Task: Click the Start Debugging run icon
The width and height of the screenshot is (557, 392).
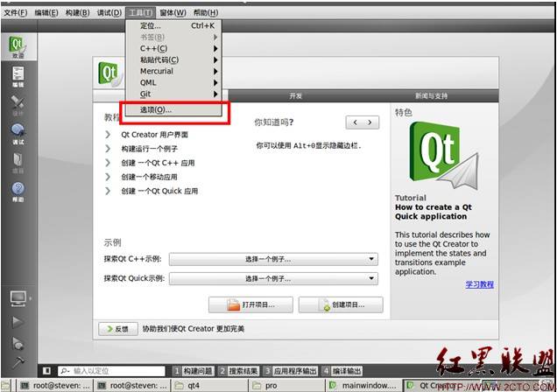Action: point(18,343)
